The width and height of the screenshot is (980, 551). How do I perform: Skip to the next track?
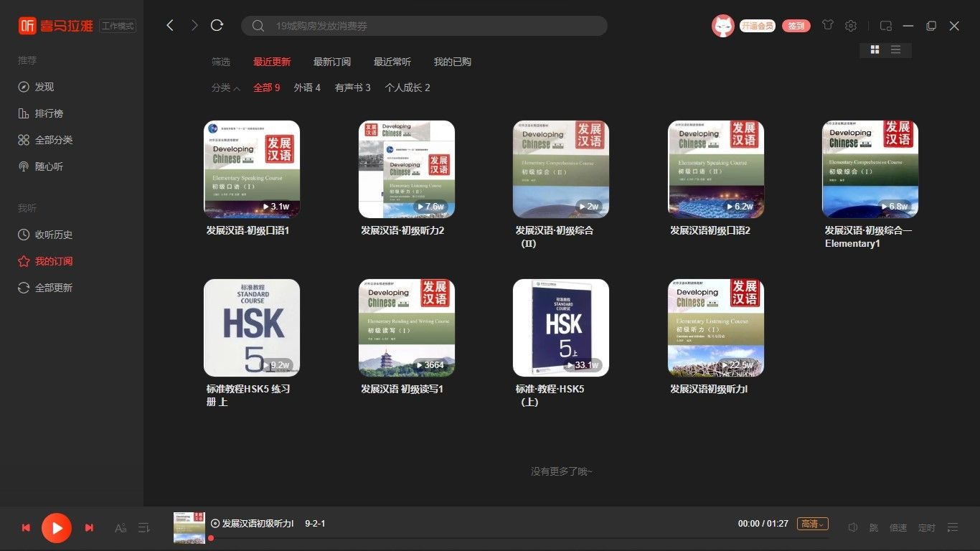89,528
